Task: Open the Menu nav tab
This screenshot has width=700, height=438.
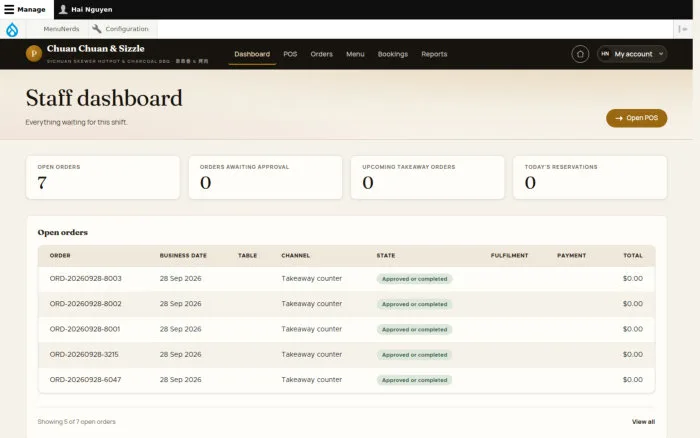Action: [x=355, y=54]
